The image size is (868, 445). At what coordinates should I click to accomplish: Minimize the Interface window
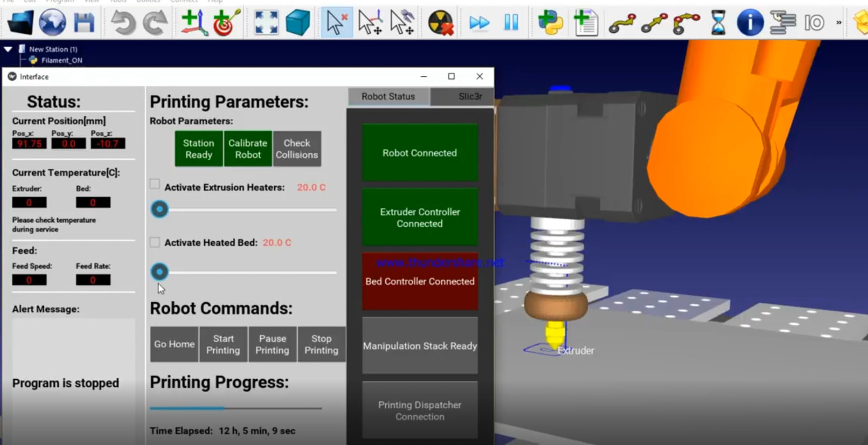[424, 76]
